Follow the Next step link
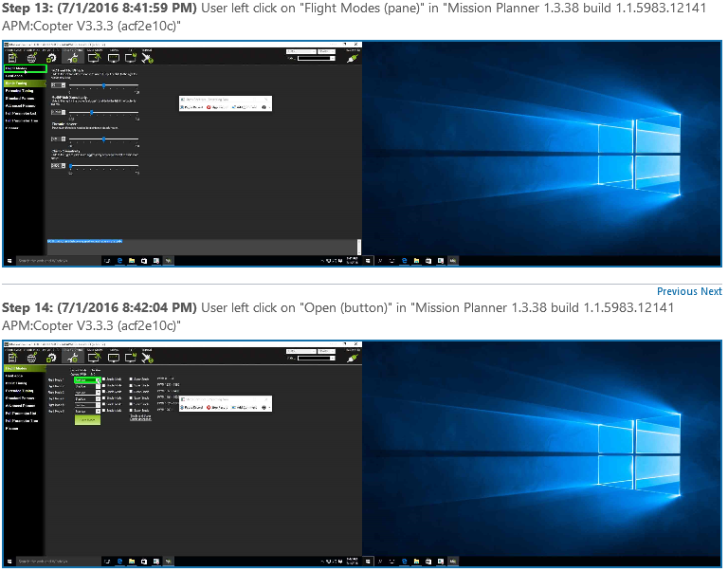The width and height of the screenshot is (728, 572). (x=711, y=292)
